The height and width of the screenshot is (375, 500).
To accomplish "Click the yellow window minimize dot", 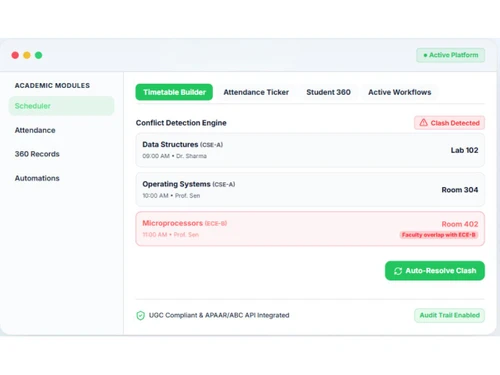I will [27, 55].
